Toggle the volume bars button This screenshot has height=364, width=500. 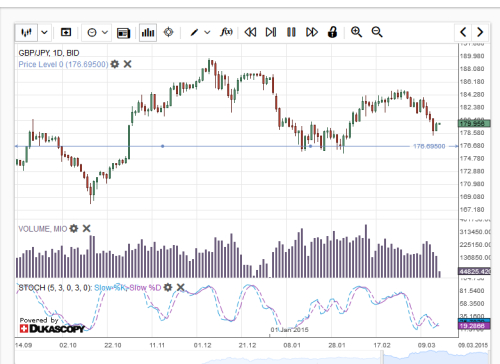point(148,32)
